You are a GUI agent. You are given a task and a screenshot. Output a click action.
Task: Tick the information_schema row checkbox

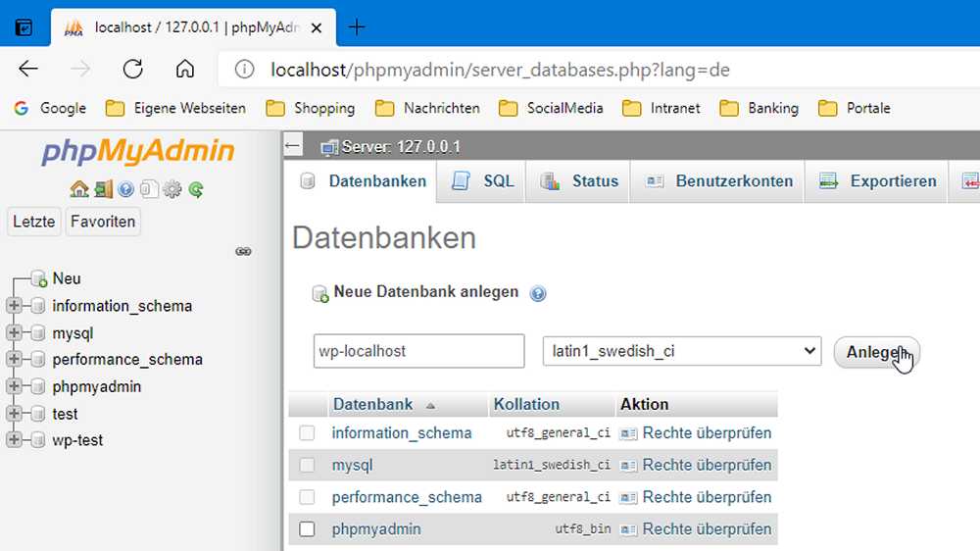(307, 432)
